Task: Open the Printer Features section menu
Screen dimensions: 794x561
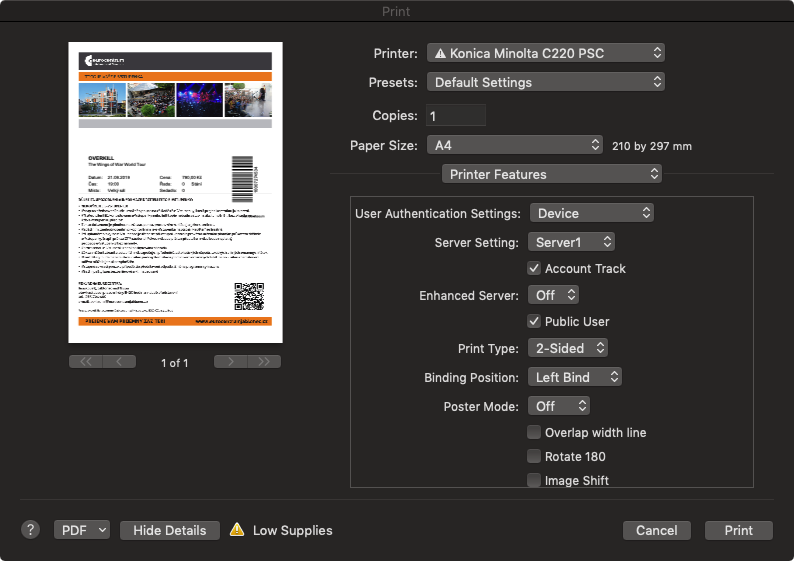Action: (551, 174)
